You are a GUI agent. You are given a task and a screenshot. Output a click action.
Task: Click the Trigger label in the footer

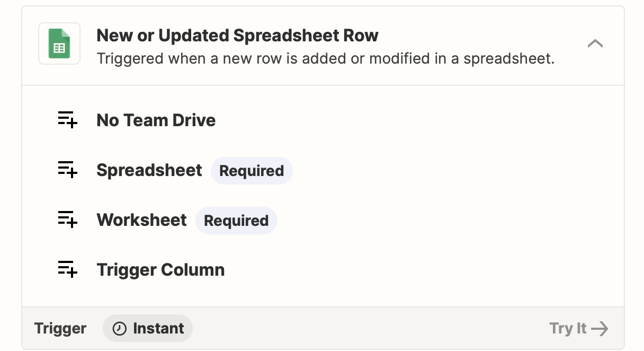pyautogui.click(x=60, y=329)
